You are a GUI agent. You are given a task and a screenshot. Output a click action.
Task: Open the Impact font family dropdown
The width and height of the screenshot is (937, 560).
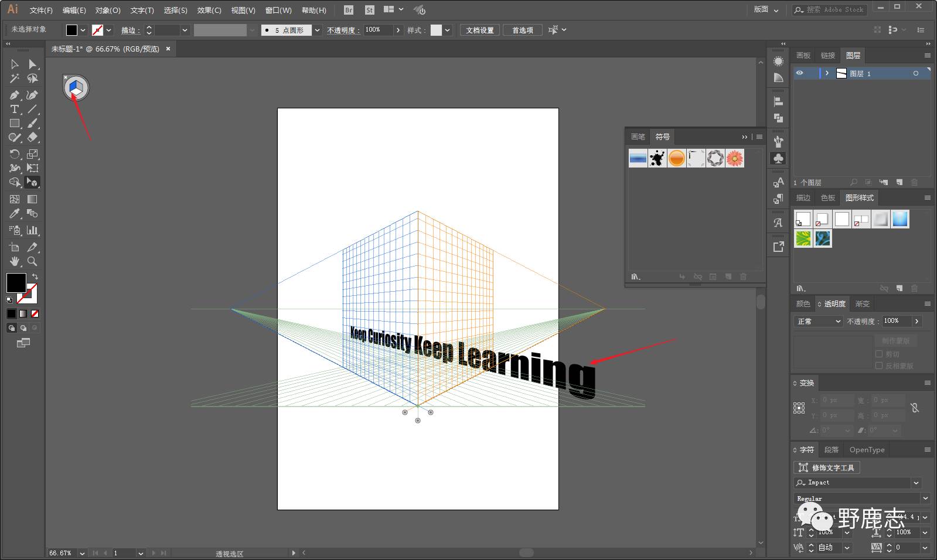click(x=915, y=483)
